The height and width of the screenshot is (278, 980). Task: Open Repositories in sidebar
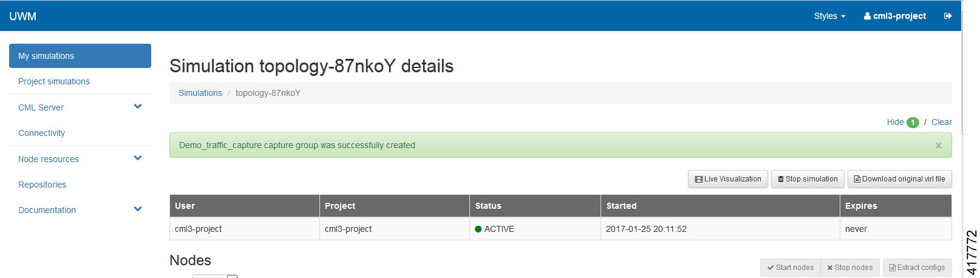tap(42, 185)
